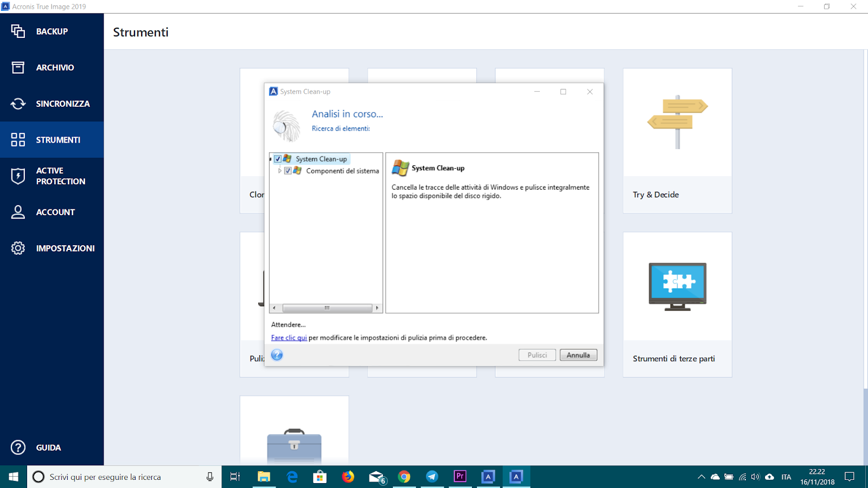
Task: Open the Backup section icon in sidebar
Action: [x=18, y=31]
